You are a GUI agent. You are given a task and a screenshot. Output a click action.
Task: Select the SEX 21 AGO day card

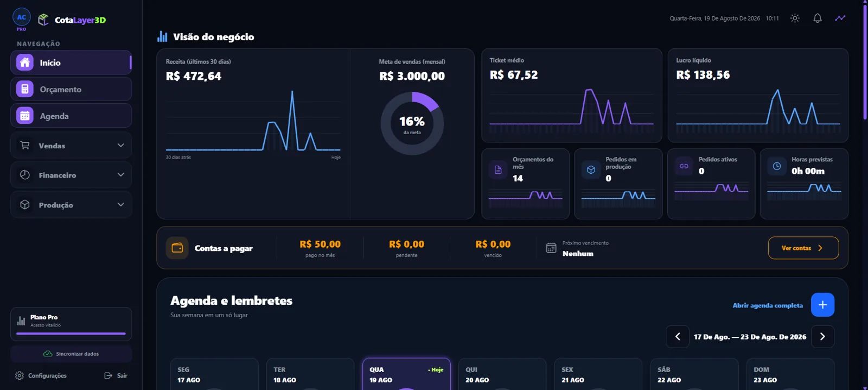[x=598, y=374]
